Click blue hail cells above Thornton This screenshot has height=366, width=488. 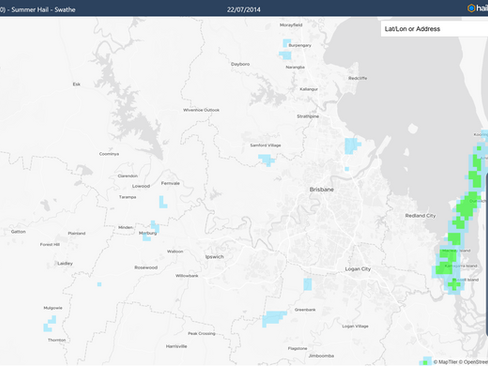pos(49,324)
